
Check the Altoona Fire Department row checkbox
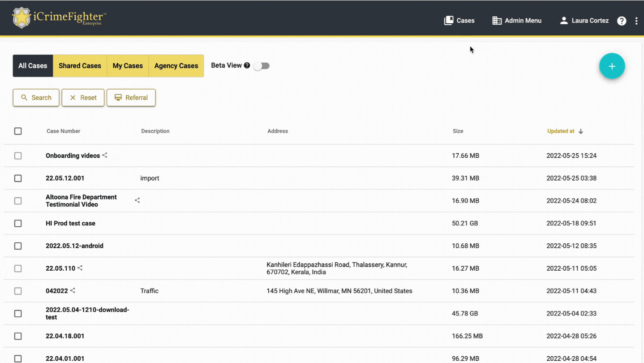tap(18, 201)
